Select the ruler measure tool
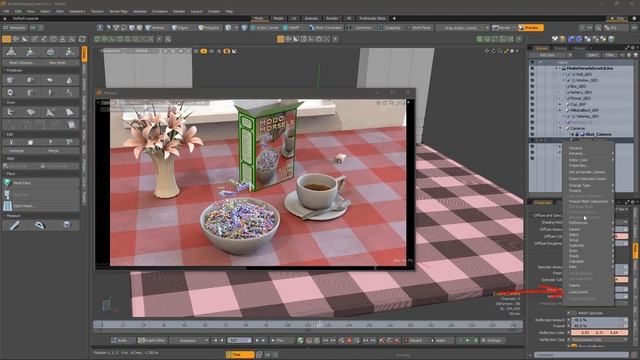This screenshot has height=360, width=640. (14, 225)
